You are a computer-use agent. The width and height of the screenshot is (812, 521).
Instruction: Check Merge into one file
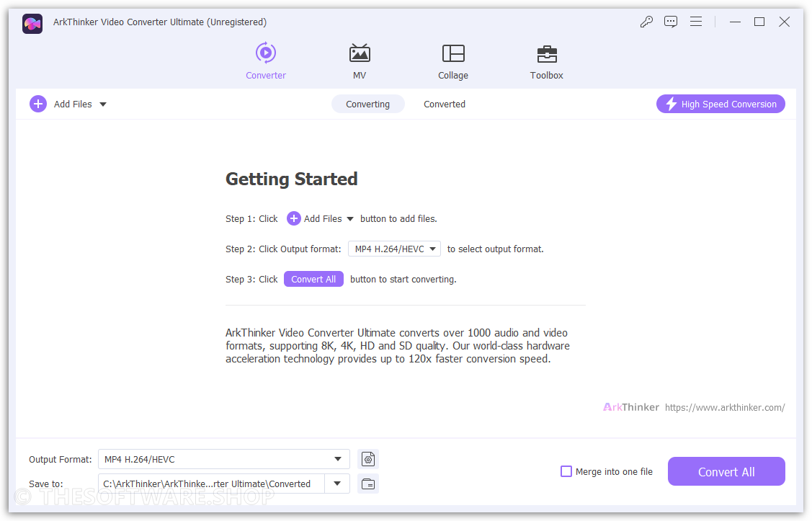point(566,471)
